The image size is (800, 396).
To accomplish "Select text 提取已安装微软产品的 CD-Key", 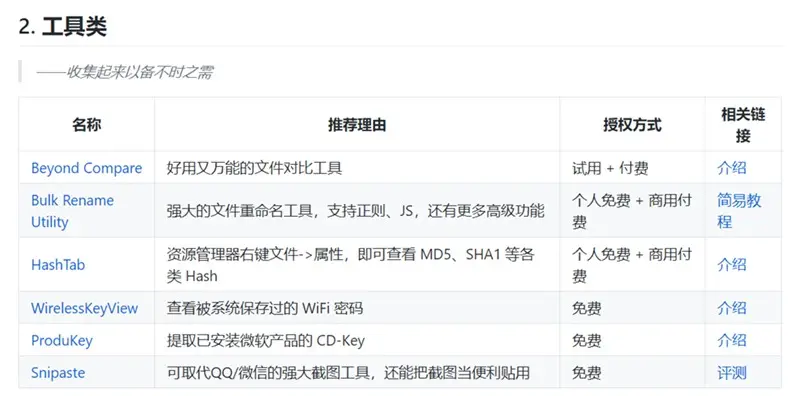I will point(266,340).
